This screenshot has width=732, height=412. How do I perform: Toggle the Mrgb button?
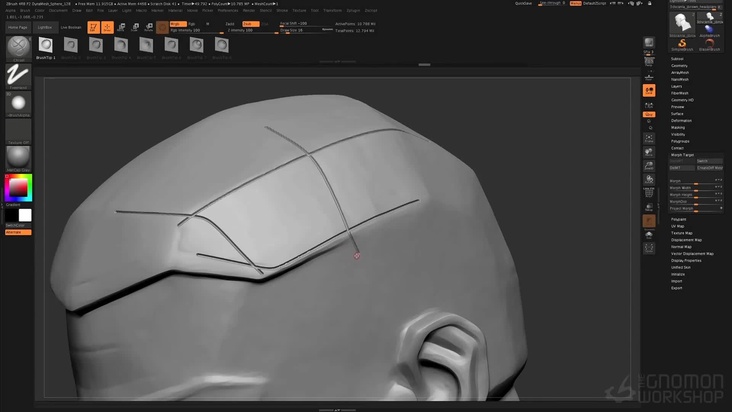point(178,24)
